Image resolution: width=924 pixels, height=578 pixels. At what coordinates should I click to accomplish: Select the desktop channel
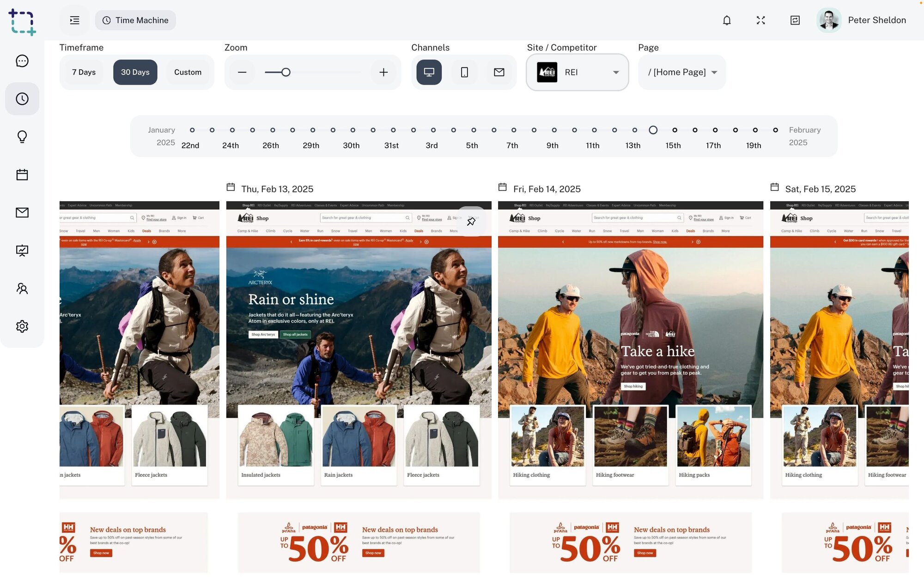(429, 72)
